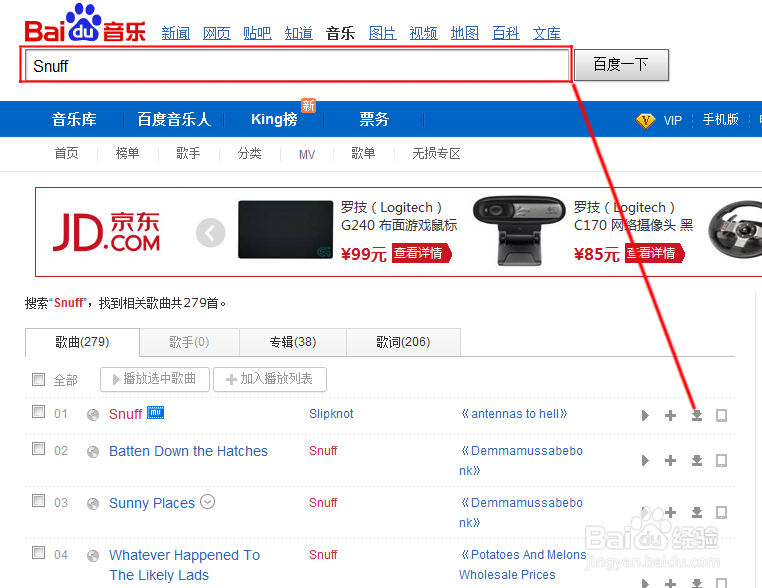Download Batten Down the Hatches
762x588 pixels.
697,460
